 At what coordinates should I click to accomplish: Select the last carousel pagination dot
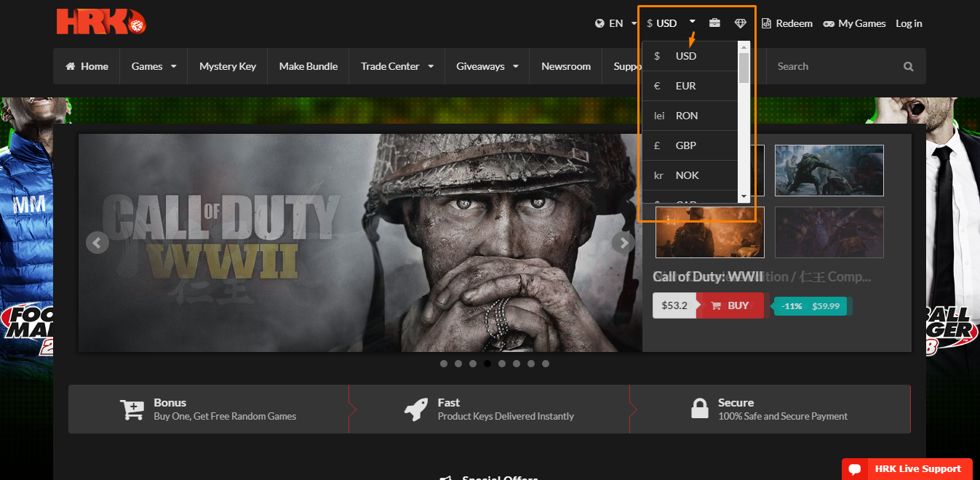[546, 364]
